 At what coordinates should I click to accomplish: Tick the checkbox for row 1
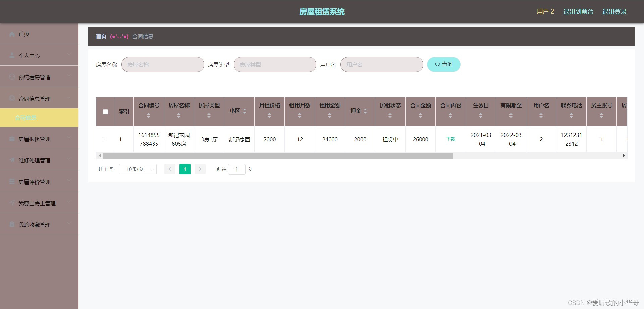point(105,139)
